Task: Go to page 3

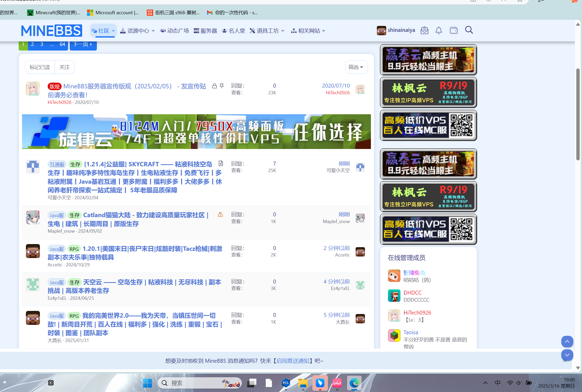Action: 42,44
